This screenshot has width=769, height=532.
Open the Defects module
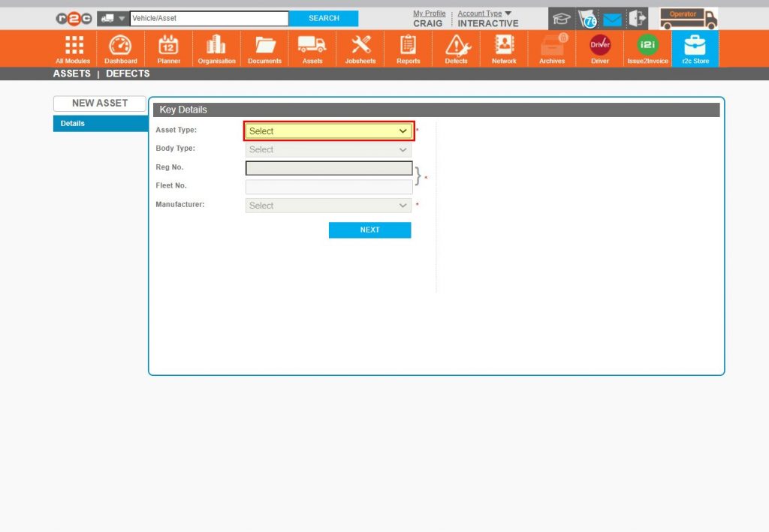456,47
